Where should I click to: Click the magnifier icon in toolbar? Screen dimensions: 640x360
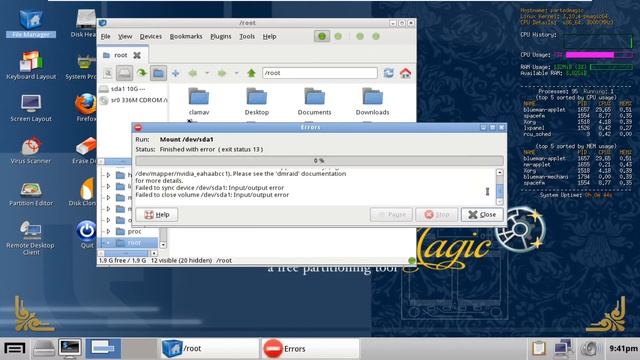pos(108,73)
